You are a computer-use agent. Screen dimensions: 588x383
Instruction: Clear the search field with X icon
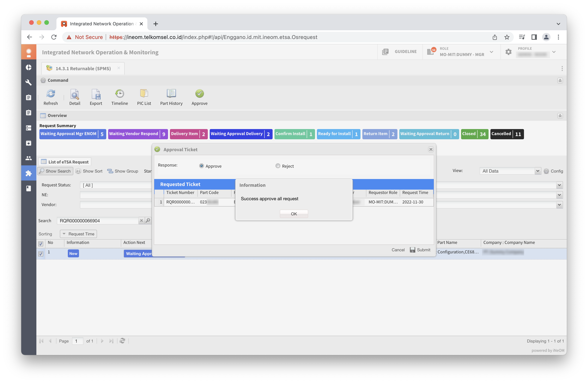click(x=141, y=220)
